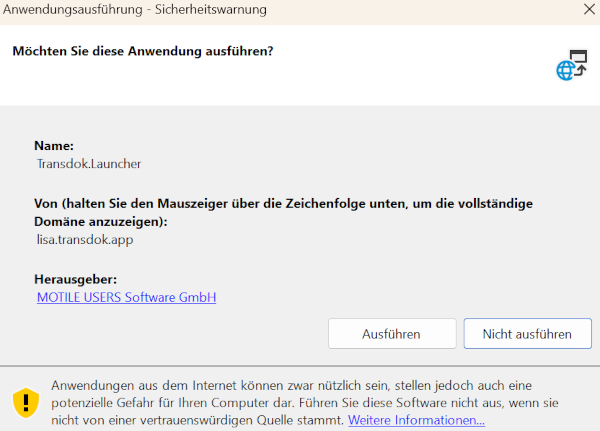
Task: Click the dialog title Anwendungsausführung - Sicherheitswarnung
Action: pos(135,10)
